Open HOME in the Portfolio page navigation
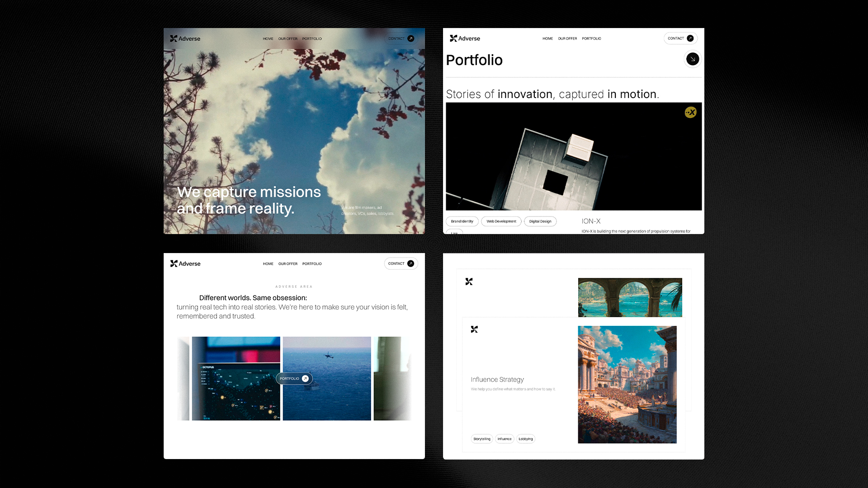This screenshot has height=488, width=868. coord(547,39)
